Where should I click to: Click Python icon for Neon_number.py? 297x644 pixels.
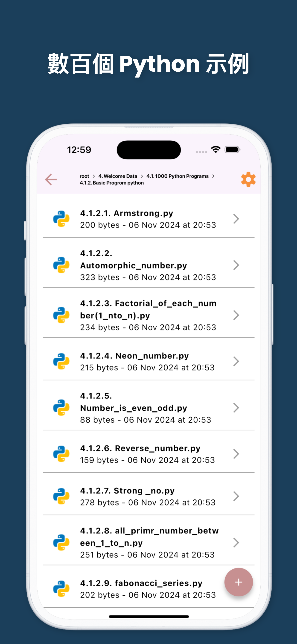pos(61,361)
